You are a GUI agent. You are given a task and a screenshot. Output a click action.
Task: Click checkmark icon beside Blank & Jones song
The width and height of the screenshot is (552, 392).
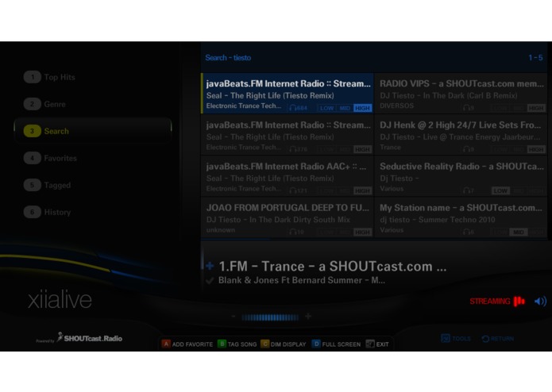(x=210, y=281)
